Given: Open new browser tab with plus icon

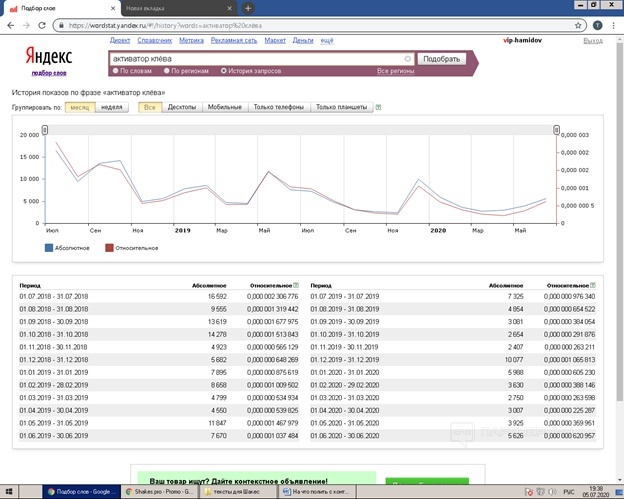Looking at the screenshot, I should 248,8.
